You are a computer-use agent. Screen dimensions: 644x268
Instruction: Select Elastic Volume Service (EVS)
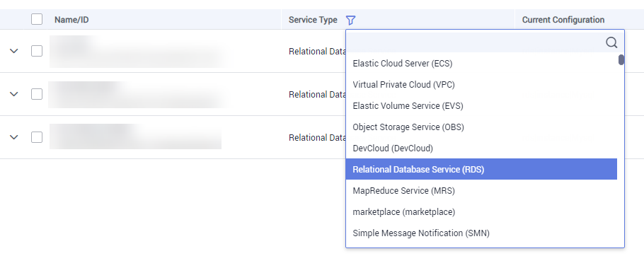pos(481,106)
